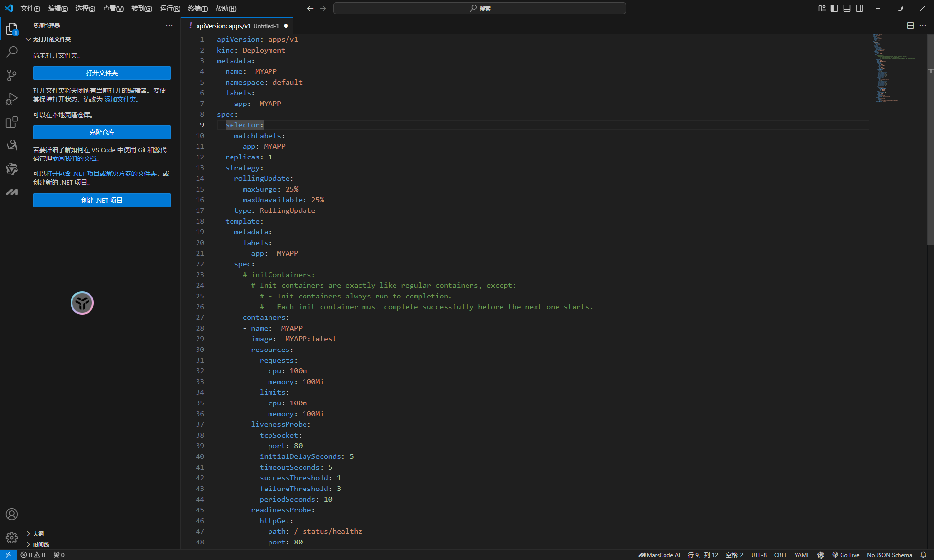The height and width of the screenshot is (560, 934).
Task: Expand the 时间线 timeline section
Action: tap(41, 544)
